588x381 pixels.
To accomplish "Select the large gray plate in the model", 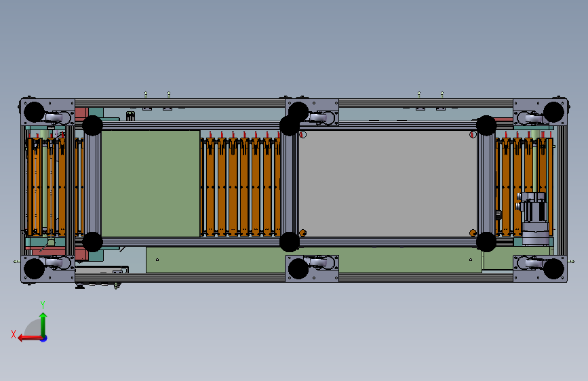I will [x=388, y=183].
